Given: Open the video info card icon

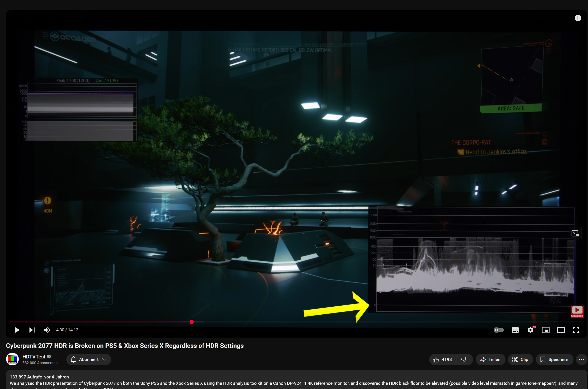Looking at the screenshot, I should 578,18.
